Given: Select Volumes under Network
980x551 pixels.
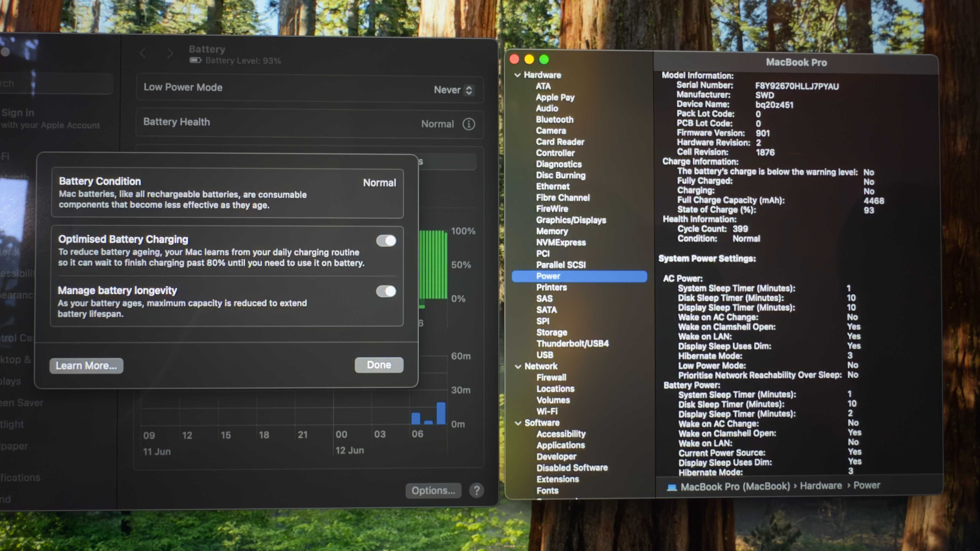Looking at the screenshot, I should point(553,400).
